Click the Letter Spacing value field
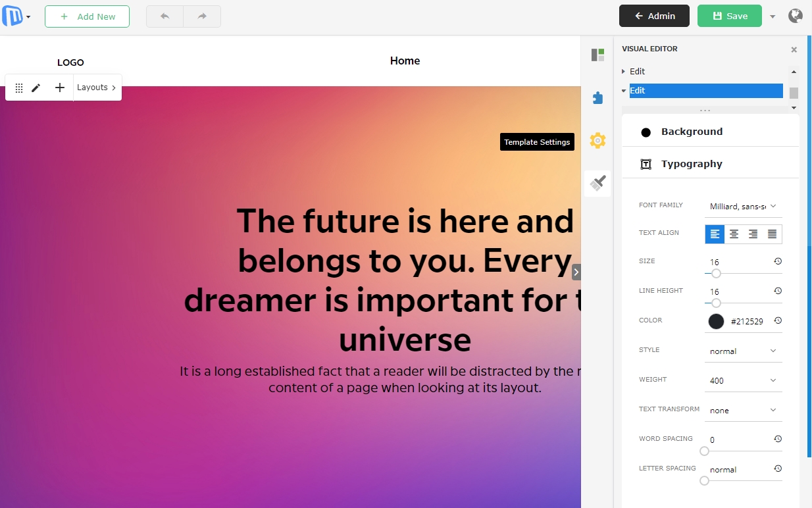The width and height of the screenshot is (812, 508). click(737, 469)
